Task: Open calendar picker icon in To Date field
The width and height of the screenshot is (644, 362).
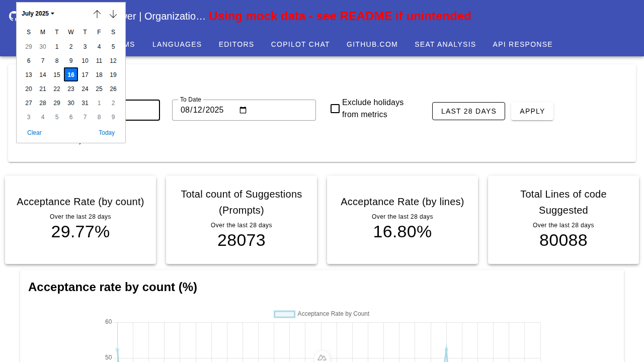Action: [243, 110]
